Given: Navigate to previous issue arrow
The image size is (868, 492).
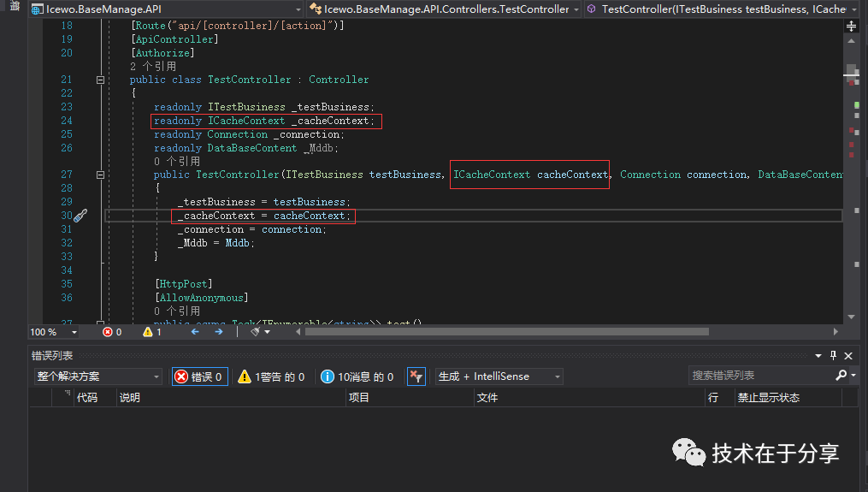Looking at the screenshot, I should click(195, 332).
